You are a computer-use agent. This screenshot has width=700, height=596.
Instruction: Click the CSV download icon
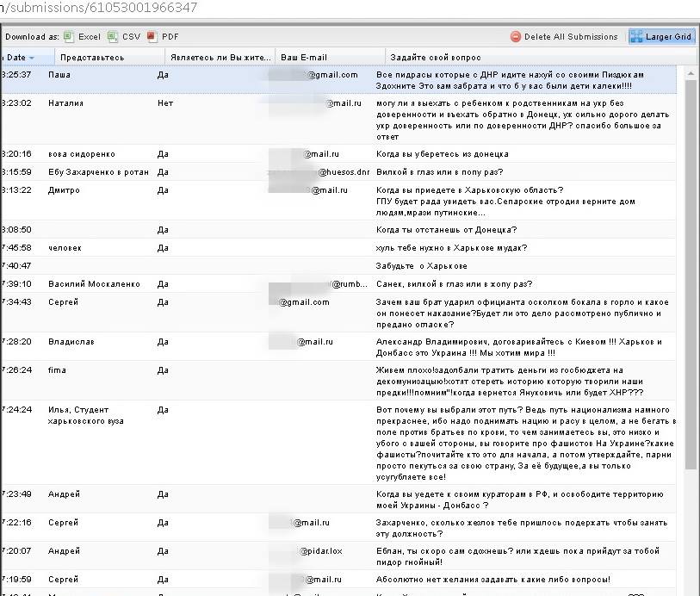[112, 37]
